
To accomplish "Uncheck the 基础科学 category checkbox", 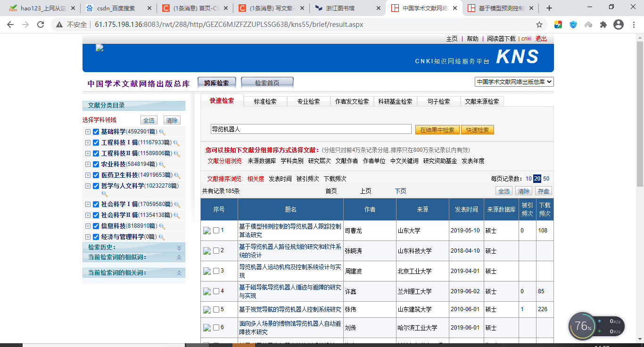I will pos(96,132).
